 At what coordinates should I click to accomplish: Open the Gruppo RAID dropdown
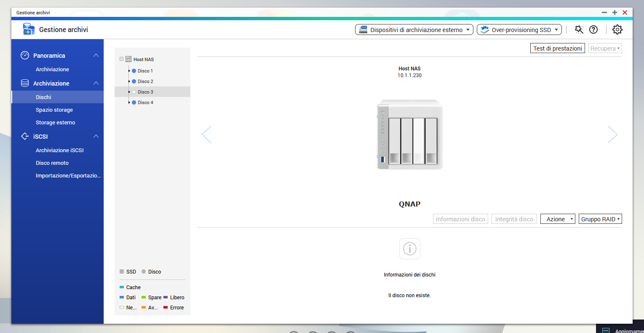pyautogui.click(x=600, y=219)
